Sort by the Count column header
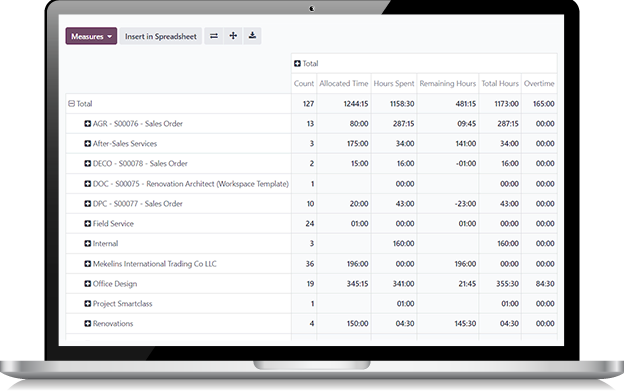 (304, 84)
